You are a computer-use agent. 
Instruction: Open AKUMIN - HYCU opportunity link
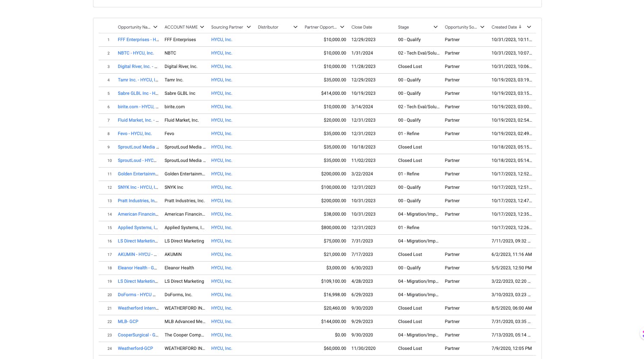[138, 254]
